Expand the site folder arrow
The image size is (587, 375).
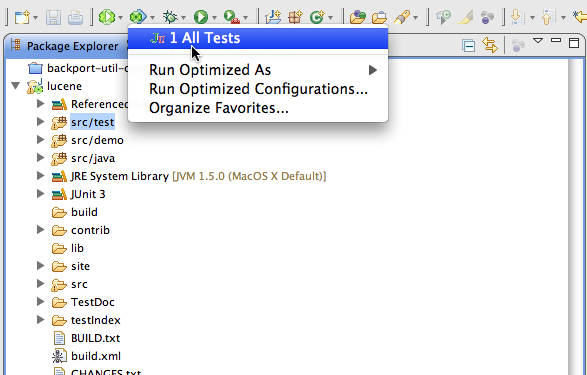tap(40, 265)
